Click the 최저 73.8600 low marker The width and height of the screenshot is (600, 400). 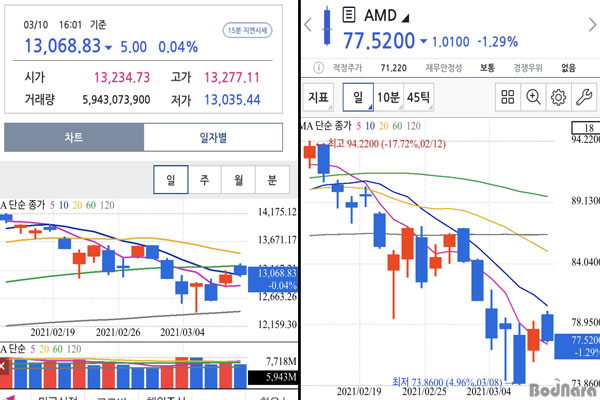(447, 382)
